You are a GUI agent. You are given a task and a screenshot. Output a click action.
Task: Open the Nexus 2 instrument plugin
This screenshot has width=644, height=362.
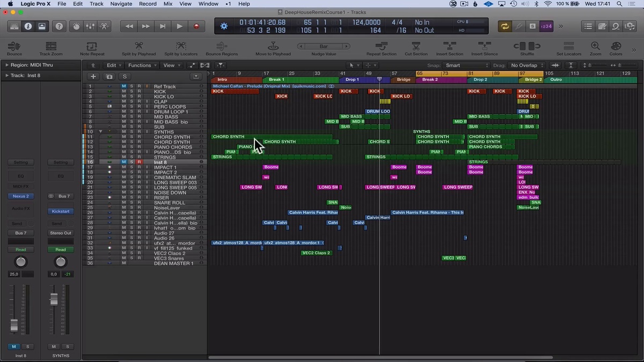pos(20,196)
